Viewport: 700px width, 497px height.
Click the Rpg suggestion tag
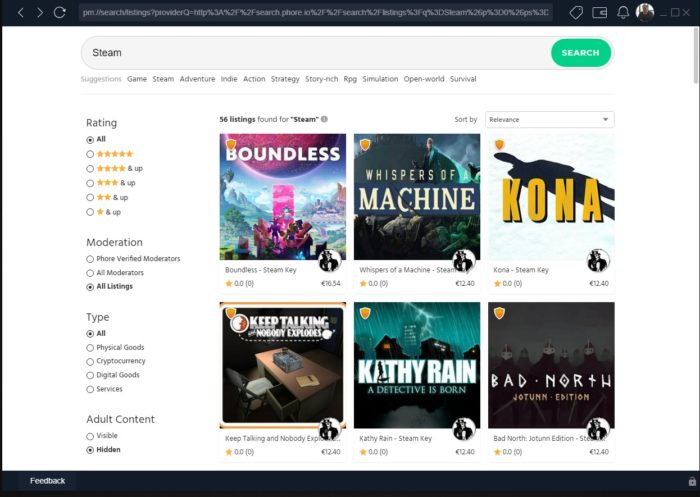(x=350, y=79)
